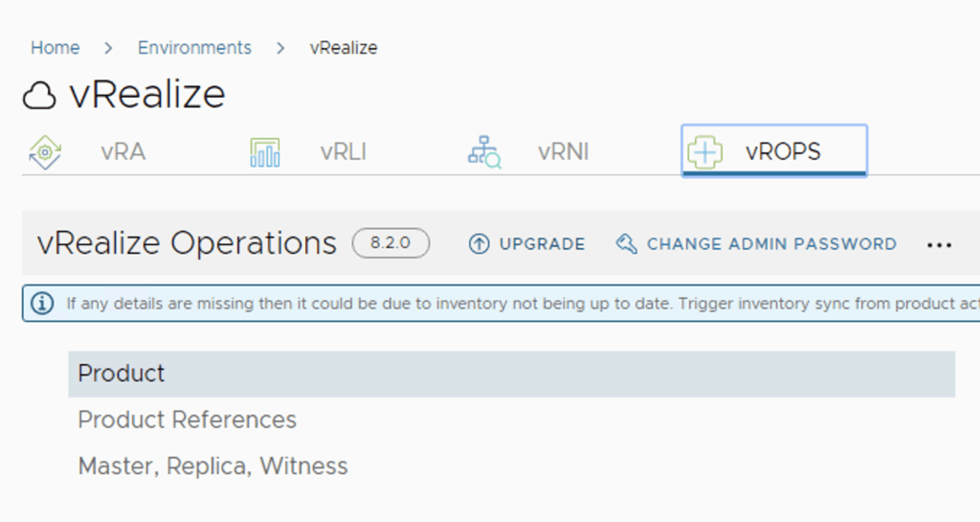980x522 pixels.
Task: Click the Change Admin Password key icon
Action: [627, 244]
